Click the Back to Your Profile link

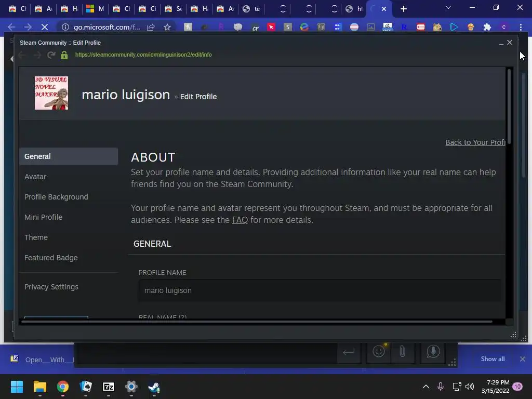[475, 142]
